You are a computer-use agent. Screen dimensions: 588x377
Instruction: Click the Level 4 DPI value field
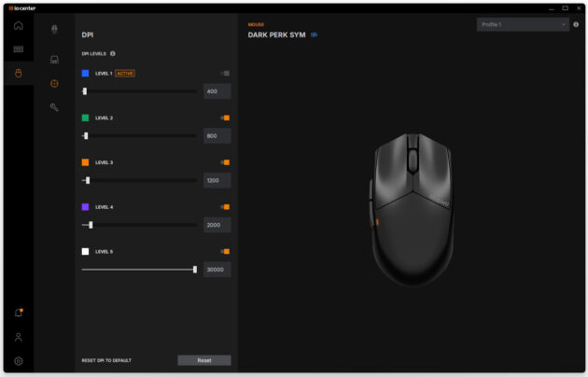click(x=217, y=225)
